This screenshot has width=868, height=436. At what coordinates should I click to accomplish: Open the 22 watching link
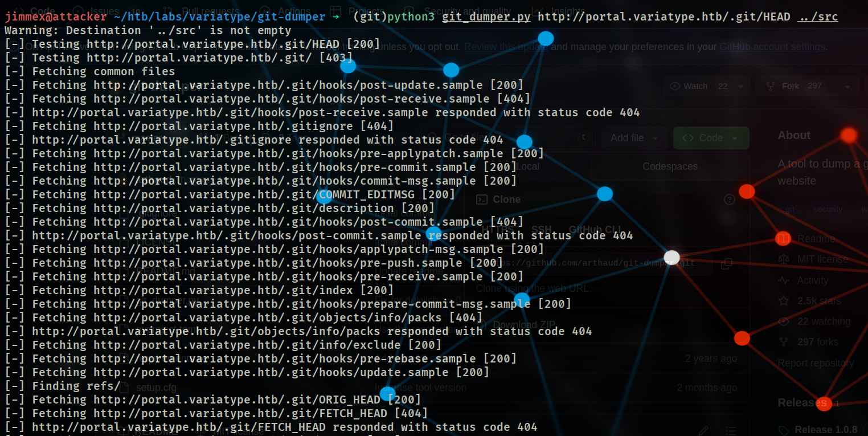(824, 321)
